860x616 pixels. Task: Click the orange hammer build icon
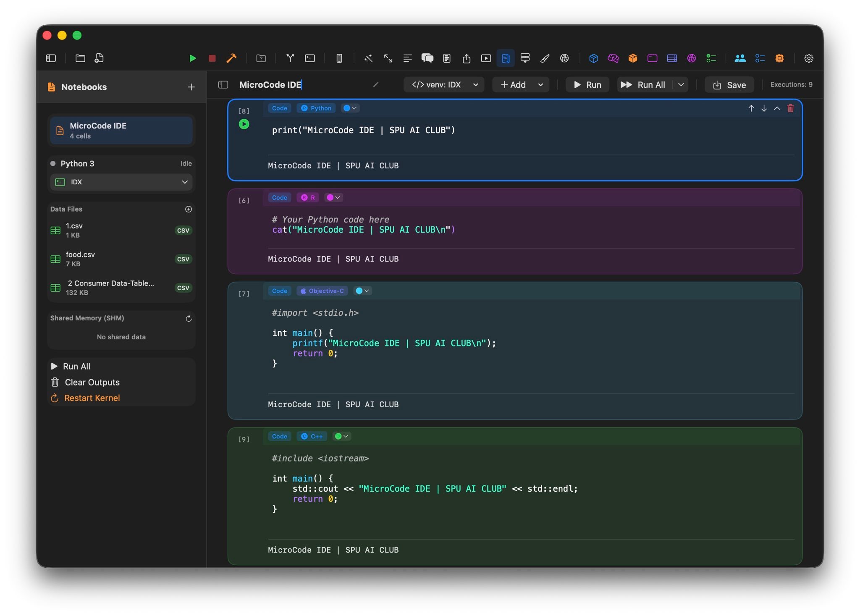pos(231,58)
